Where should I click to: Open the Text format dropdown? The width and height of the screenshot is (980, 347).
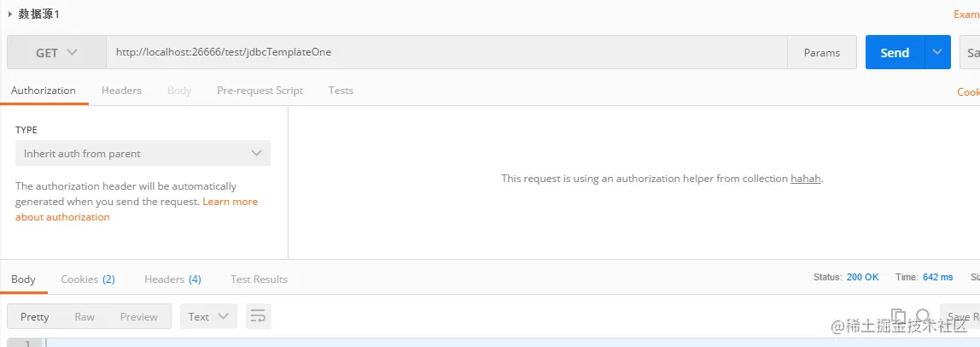pyautogui.click(x=208, y=316)
